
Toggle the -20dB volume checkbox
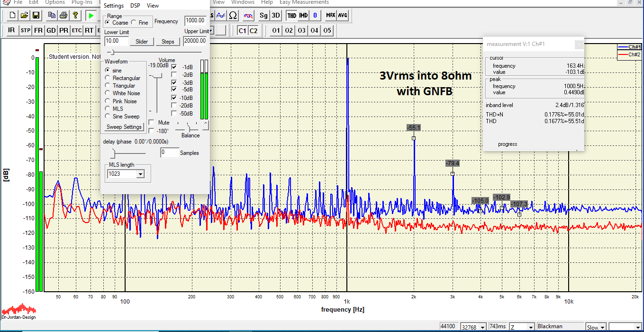click(174, 106)
